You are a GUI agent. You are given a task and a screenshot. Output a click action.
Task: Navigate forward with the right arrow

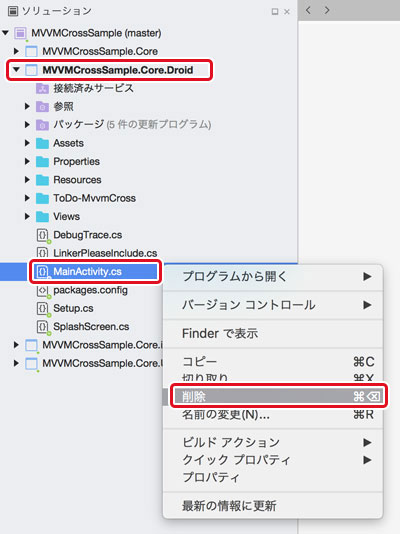(x=327, y=11)
